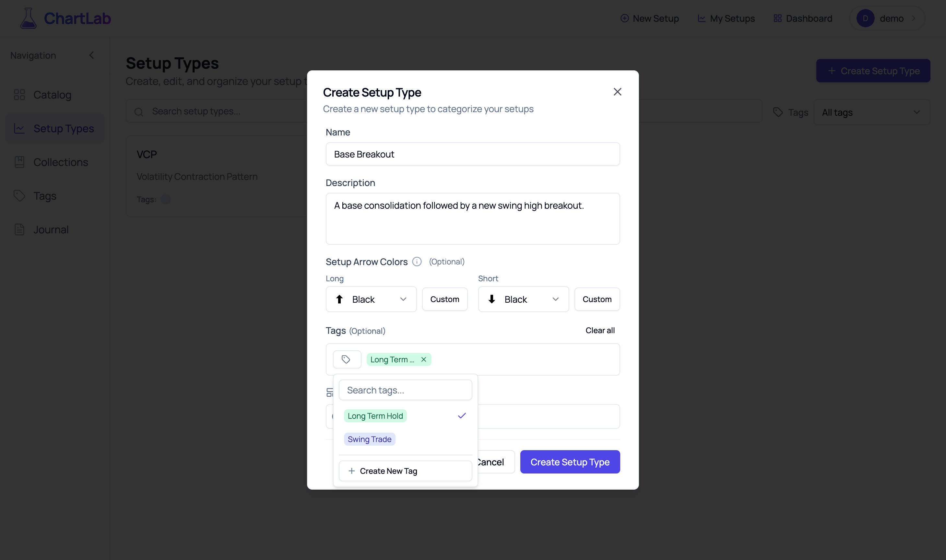Choose Custom color for the Long arrow
The width and height of the screenshot is (946, 560).
click(x=445, y=299)
